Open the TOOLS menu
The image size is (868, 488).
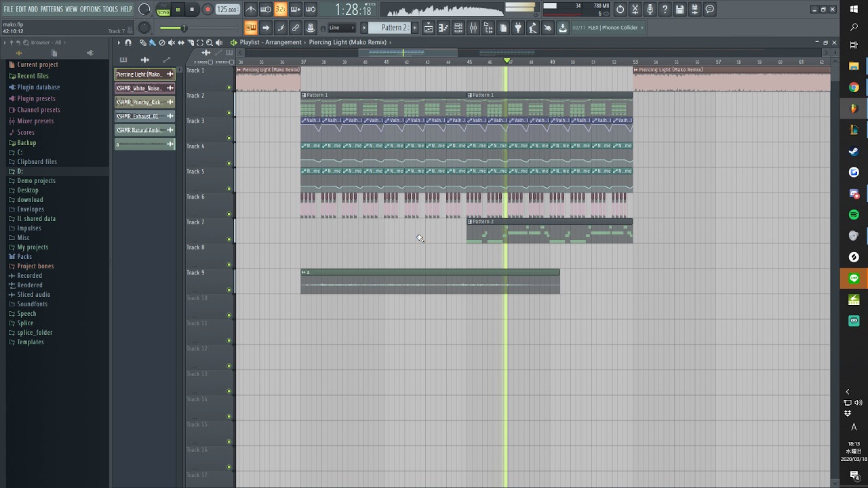pyautogui.click(x=111, y=9)
